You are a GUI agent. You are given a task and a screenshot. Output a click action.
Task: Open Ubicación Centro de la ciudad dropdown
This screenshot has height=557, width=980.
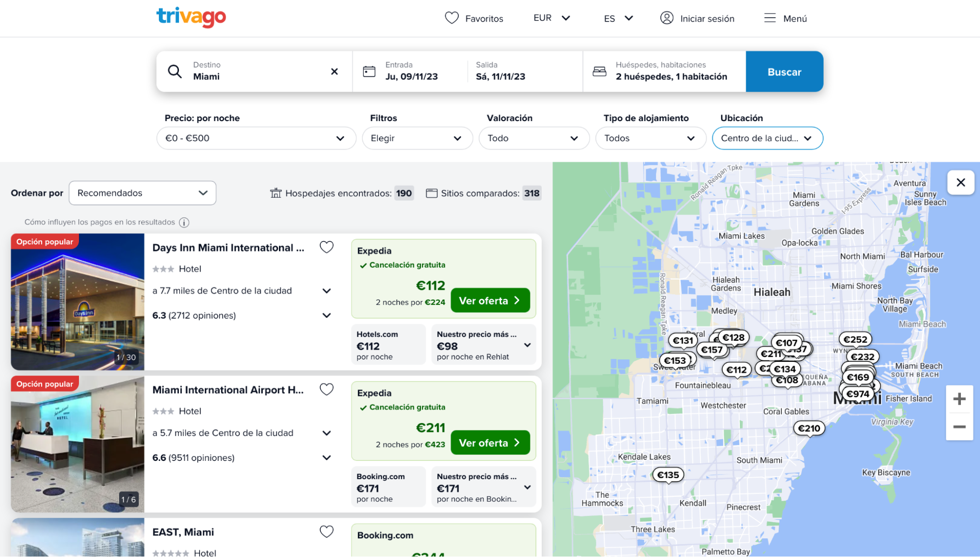767,138
